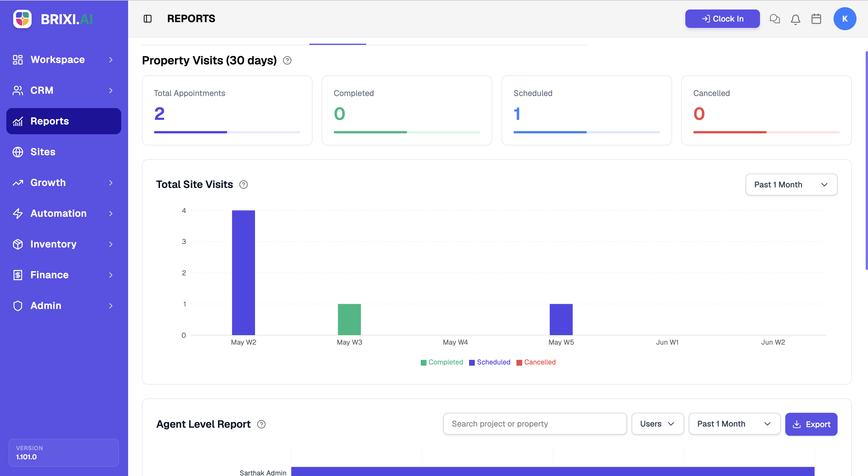Image resolution: width=868 pixels, height=476 pixels.
Task: Focus the Search project or property field
Action: [535, 424]
